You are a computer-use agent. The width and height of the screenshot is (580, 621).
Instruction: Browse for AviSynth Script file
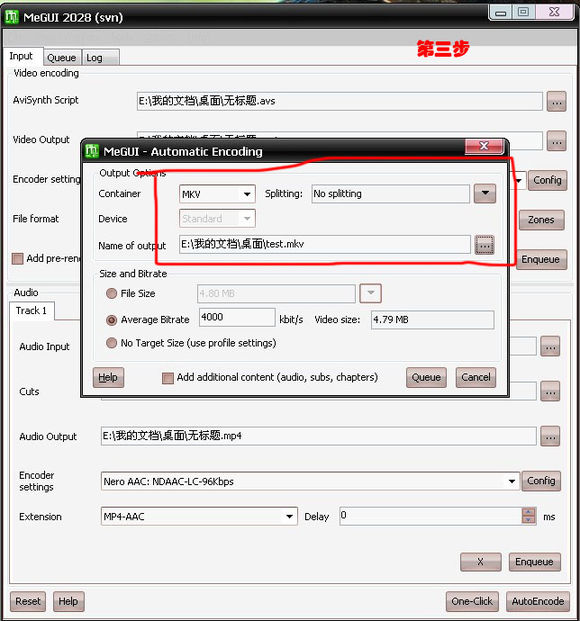pyautogui.click(x=556, y=102)
